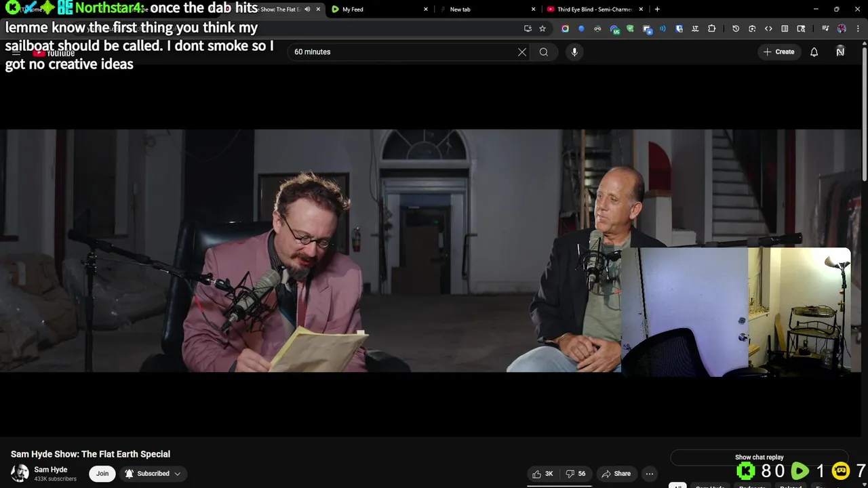The height and width of the screenshot is (488, 868).
Task: Dislike the video with thumbs down
Action: click(x=576, y=474)
